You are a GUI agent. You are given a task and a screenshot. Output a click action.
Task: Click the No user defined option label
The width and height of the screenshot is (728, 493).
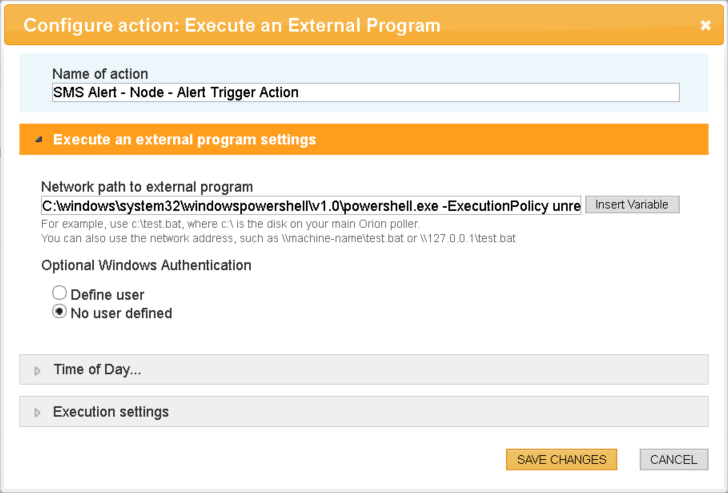121,313
